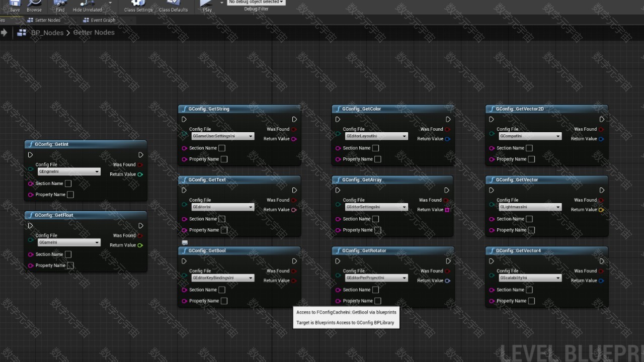Click GetInt Was Found red pin

point(140,164)
